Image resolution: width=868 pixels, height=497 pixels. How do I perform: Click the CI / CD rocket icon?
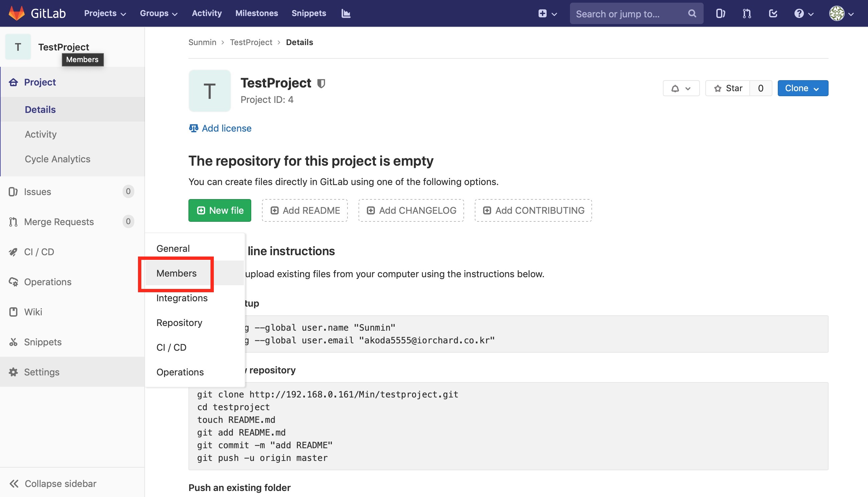coord(13,252)
